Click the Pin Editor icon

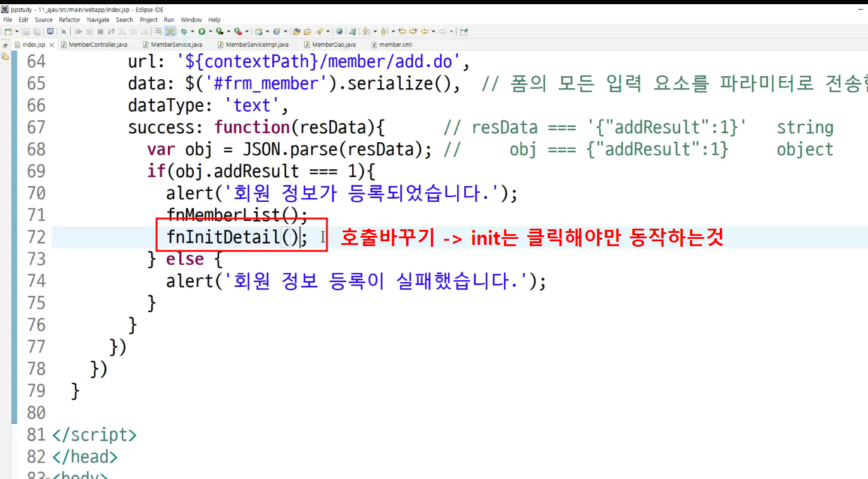(464, 31)
